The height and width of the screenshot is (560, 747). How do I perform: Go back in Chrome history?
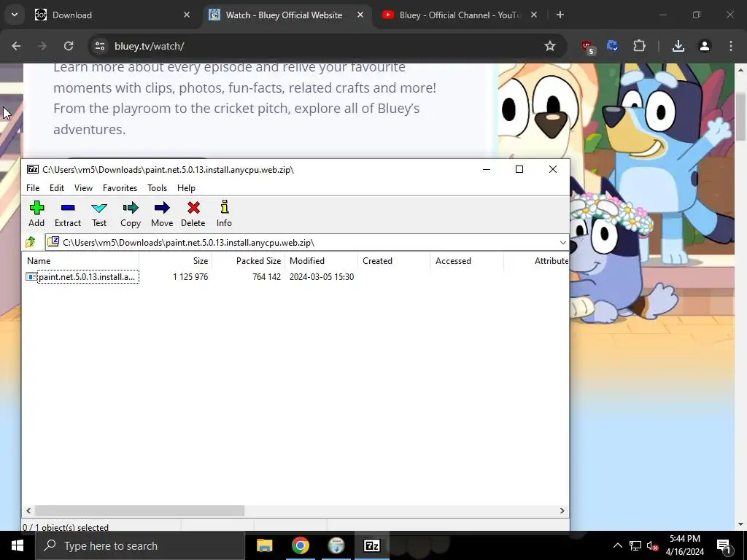coord(16,46)
